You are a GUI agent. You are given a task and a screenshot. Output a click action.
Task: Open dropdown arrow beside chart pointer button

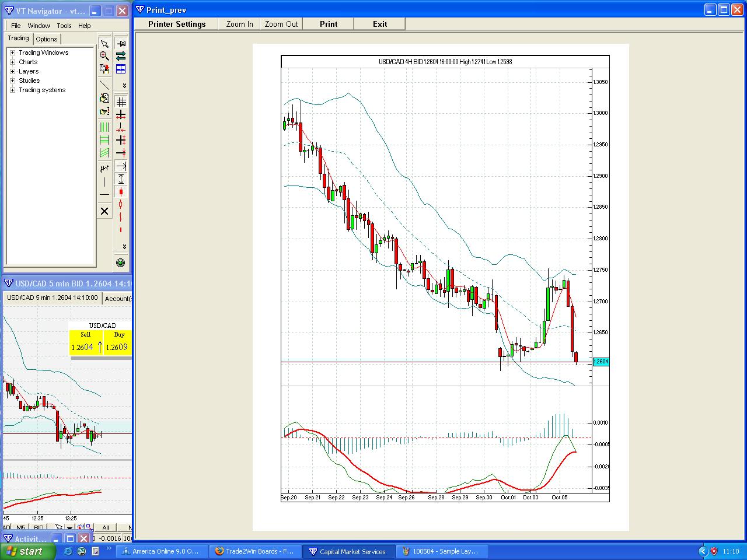point(69,527)
